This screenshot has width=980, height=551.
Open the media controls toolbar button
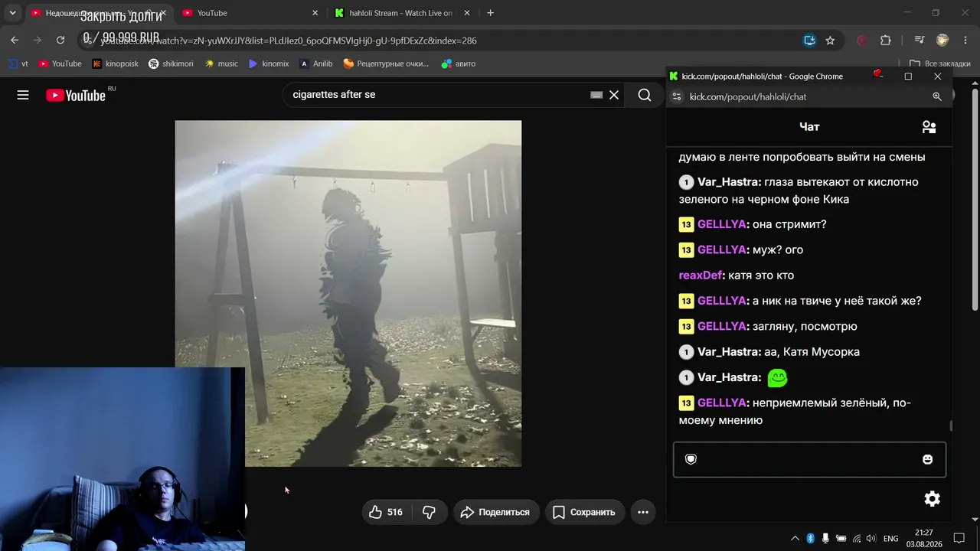920,41
